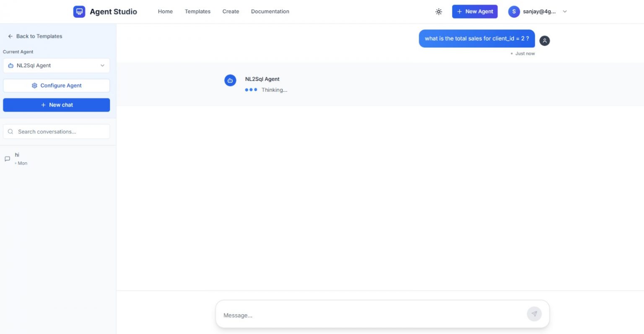Screen dimensions: 644x334
Task: Toggle the light/dark theme sun icon
Action: coord(439,11)
